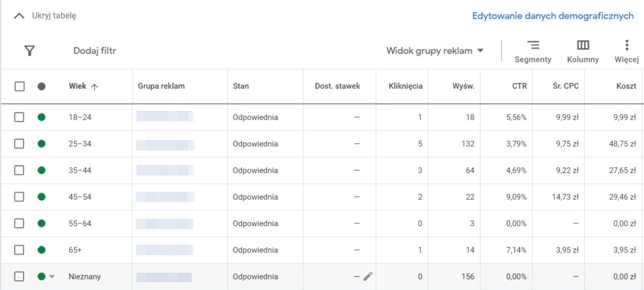This screenshot has height=290, width=644.
Task: Open the status dropdown arrow for Nieznany
Action: [52, 276]
